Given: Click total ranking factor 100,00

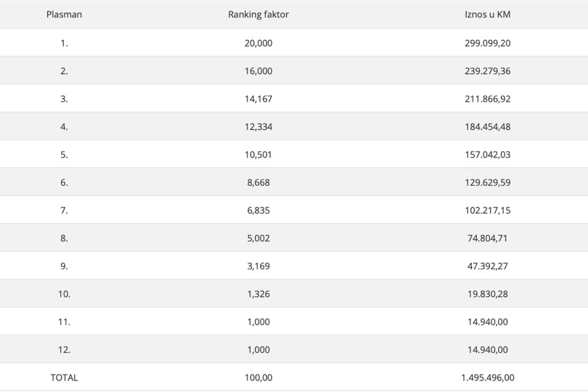Looking at the screenshot, I should [258, 377].
